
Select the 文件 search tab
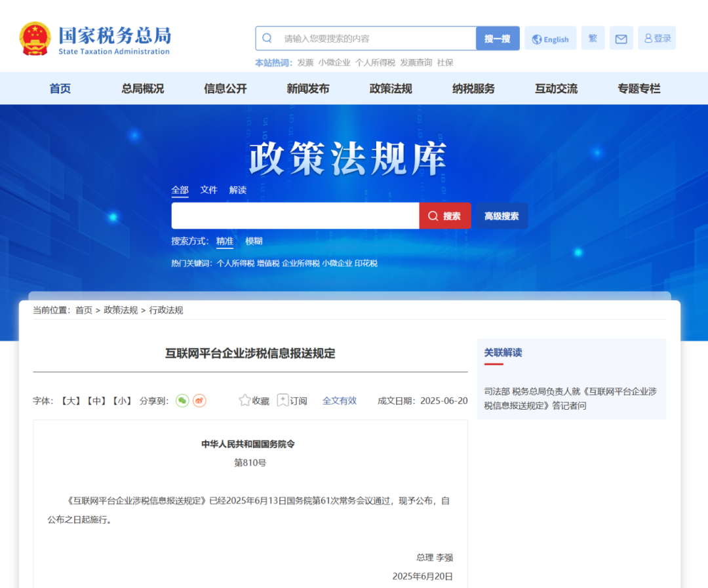click(208, 189)
